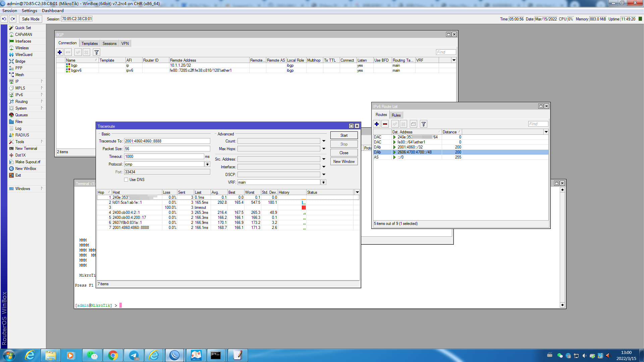The height and width of the screenshot is (362, 644).
Task: Open Windows Start menu
Action: [x=9, y=355]
